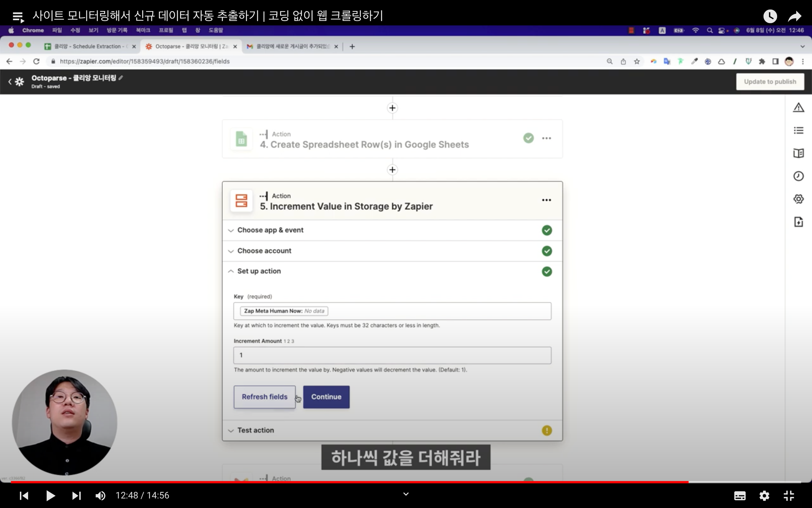This screenshot has width=812, height=508.
Task: Open Zap settings gear in sidebar
Action: (799, 199)
